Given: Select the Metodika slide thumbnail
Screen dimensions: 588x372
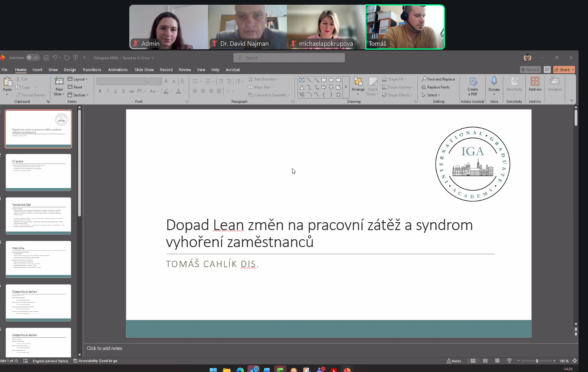Looking at the screenshot, I should [38, 259].
